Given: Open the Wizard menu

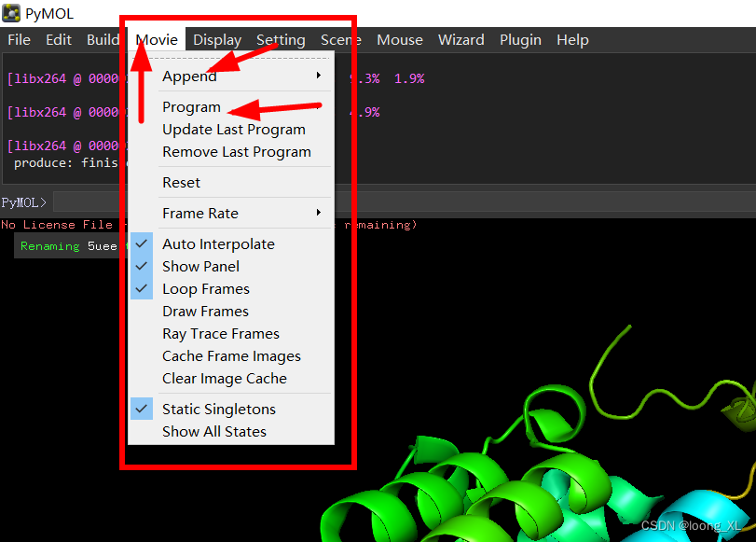Looking at the screenshot, I should pos(460,39).
